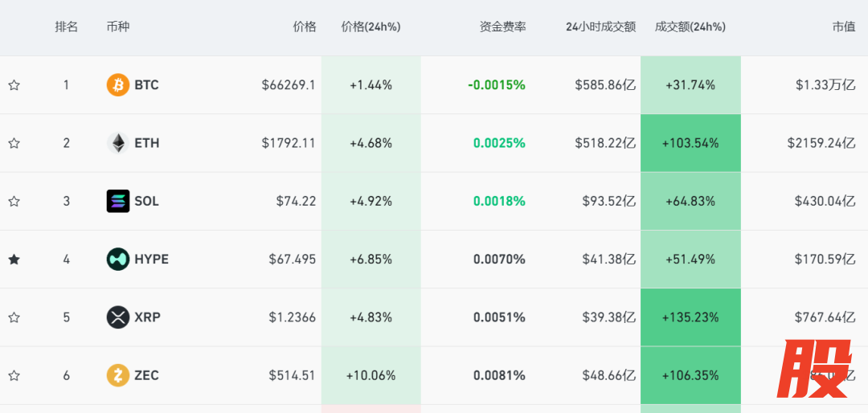Click HYPE volume $41.38亿
Viewport: 868px width, 413px height.
[x=609, y=259]
